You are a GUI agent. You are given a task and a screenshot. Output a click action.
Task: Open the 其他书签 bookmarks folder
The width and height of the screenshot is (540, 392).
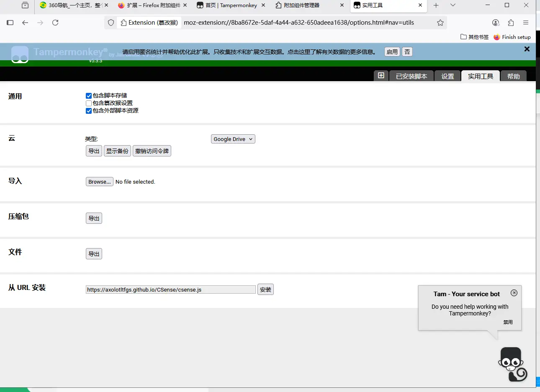point(475,37)
